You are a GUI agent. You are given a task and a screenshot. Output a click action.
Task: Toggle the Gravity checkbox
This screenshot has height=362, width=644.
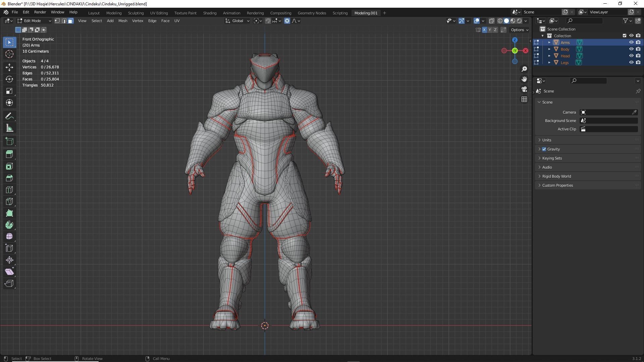(x=544, y=149)
